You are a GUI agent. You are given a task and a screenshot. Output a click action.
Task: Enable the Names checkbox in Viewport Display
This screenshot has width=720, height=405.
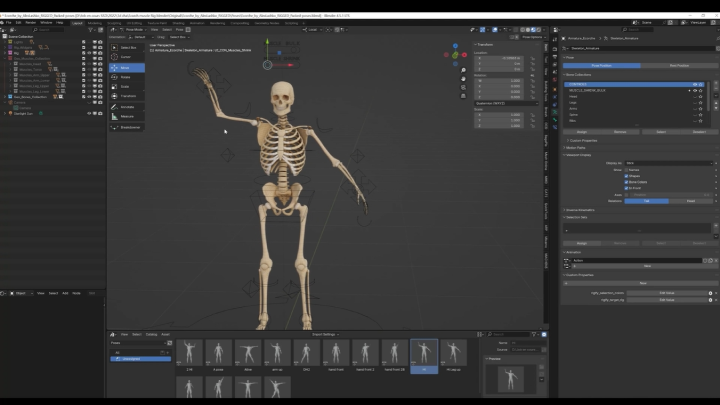point(626,170)
